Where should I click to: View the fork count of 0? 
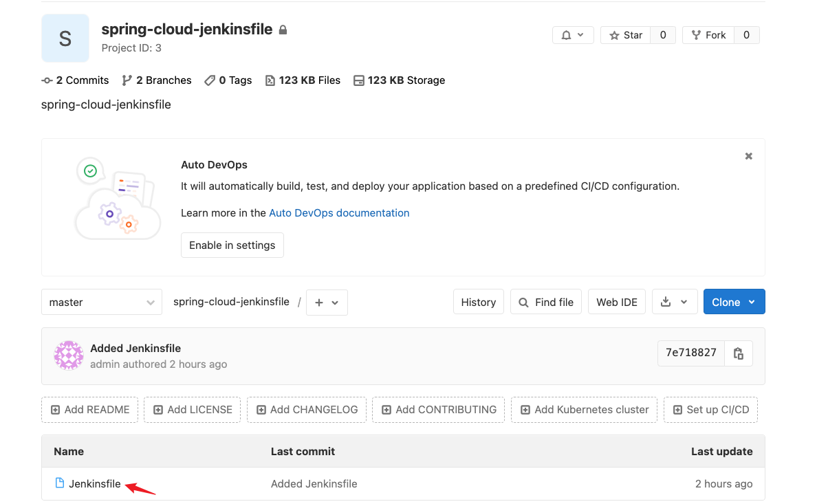(747, 35)
